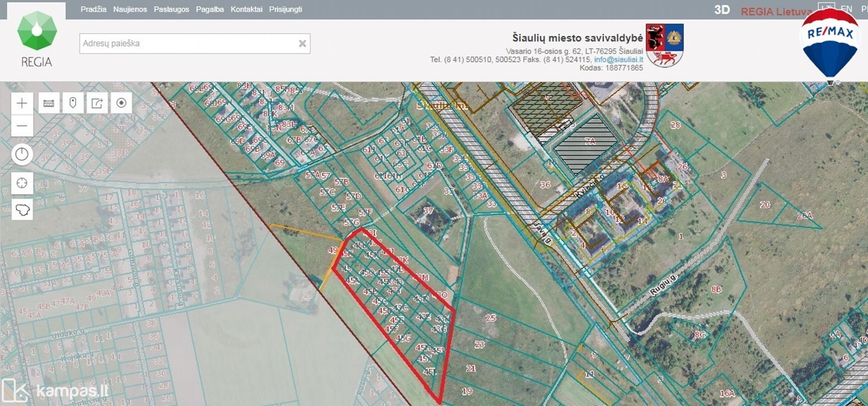Screen dimensions: 868x406
Task: Click map parcel labeled 25
Action: pos(491,317)
